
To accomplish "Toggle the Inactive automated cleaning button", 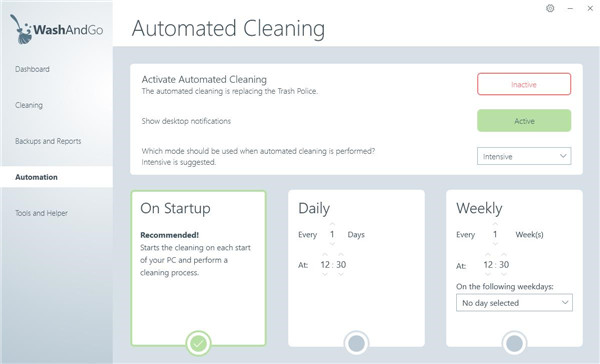I will pyautogui.click(x=524, y=84).
